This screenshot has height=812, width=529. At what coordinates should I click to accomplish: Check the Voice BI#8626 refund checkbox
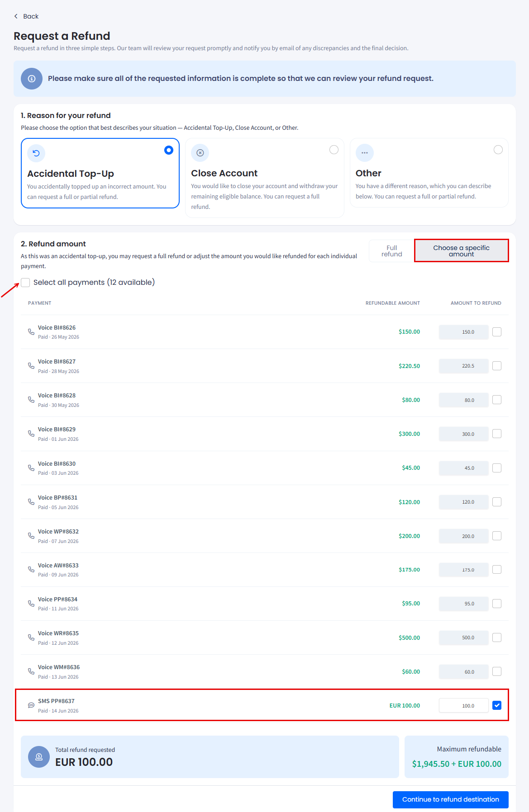point(497,332)
